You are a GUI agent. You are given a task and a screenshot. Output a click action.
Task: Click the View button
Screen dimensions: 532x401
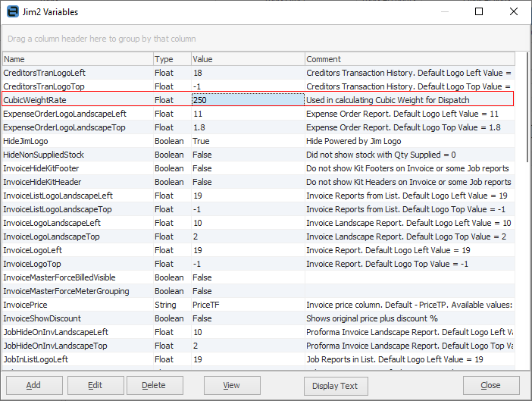click(232, 385)
